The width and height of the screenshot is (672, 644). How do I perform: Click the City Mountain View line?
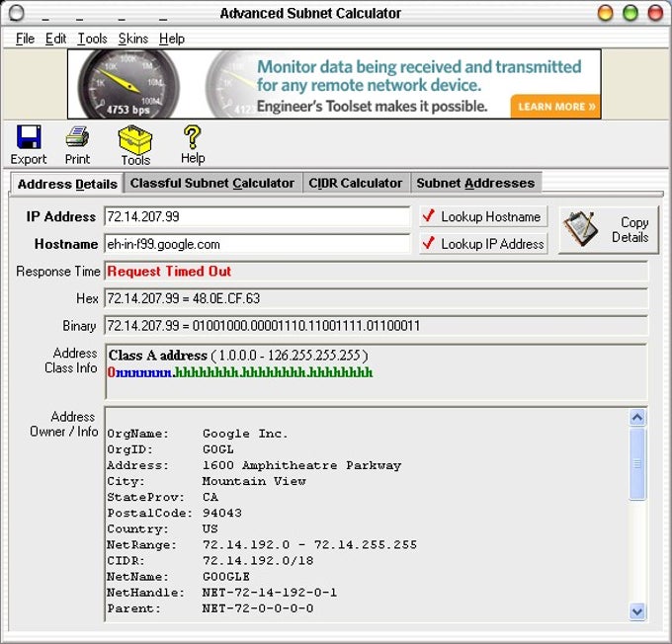coord(207,481)
